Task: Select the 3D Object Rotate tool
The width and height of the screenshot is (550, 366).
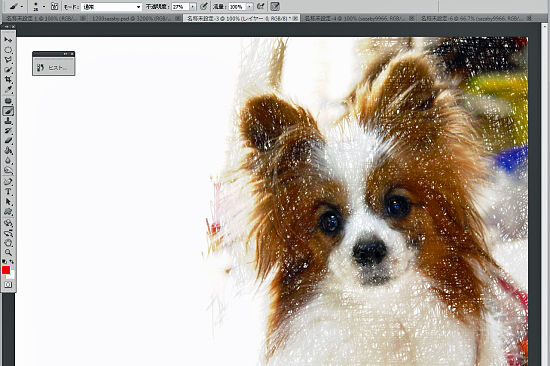Action: click(x=8, y=223)
